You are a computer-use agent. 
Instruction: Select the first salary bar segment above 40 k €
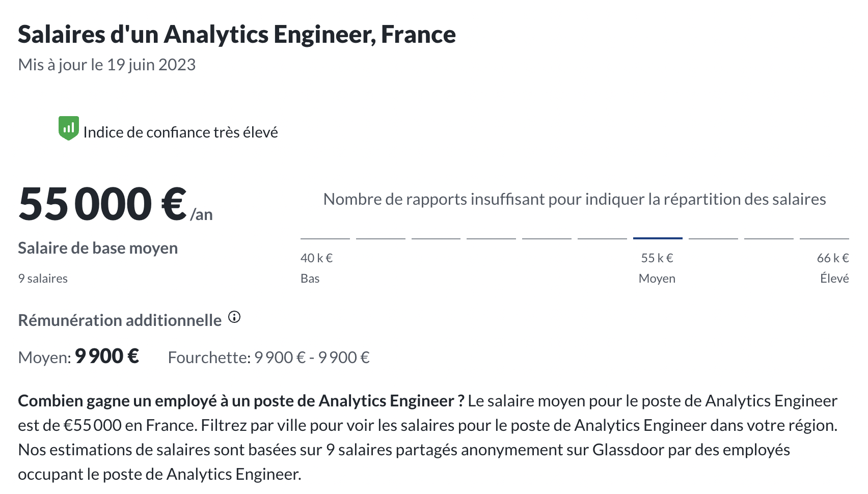pyautogui.click(x=325, y=238)
